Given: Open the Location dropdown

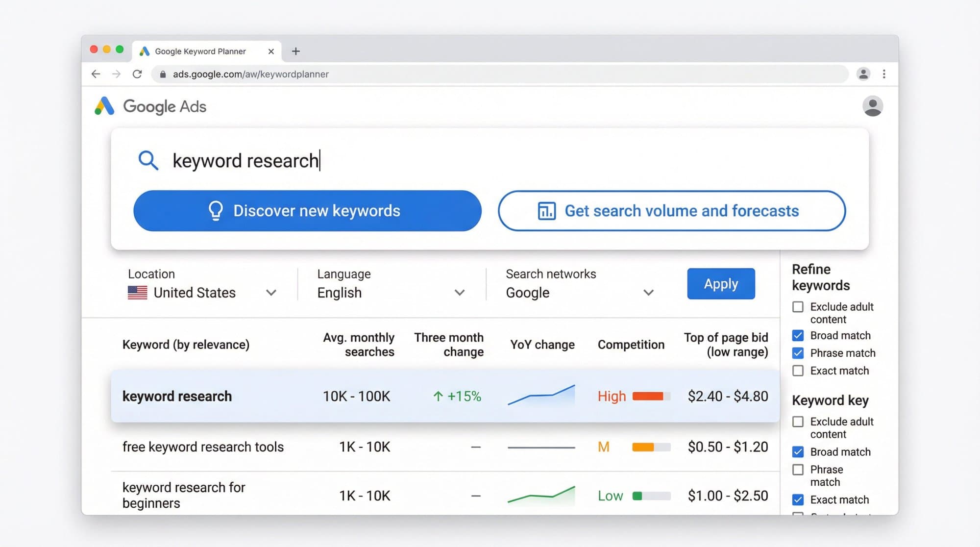Looking at the screenshot, I should pos(202,293).
